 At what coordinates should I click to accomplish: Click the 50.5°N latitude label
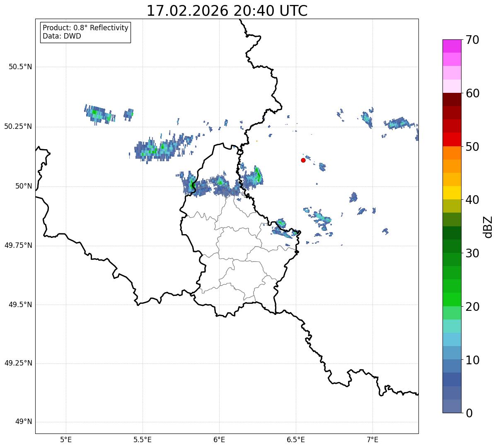[20, 67]
